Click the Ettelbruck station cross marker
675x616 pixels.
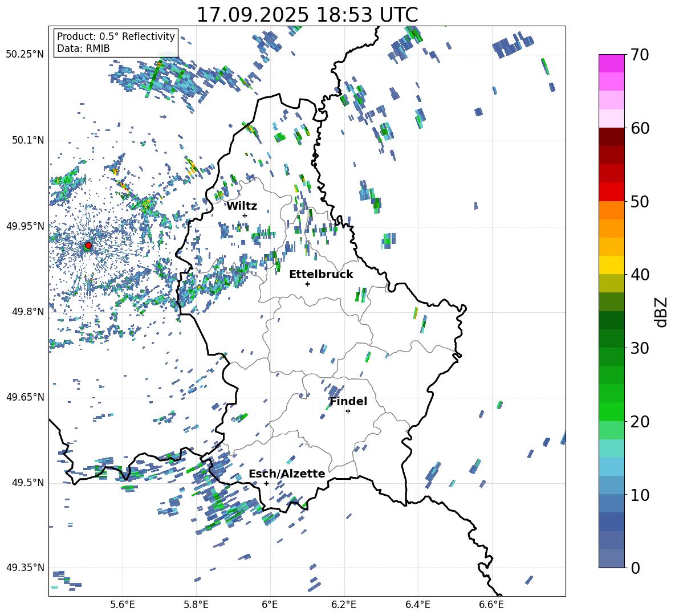pyautogui.click(x=307, y=284)
